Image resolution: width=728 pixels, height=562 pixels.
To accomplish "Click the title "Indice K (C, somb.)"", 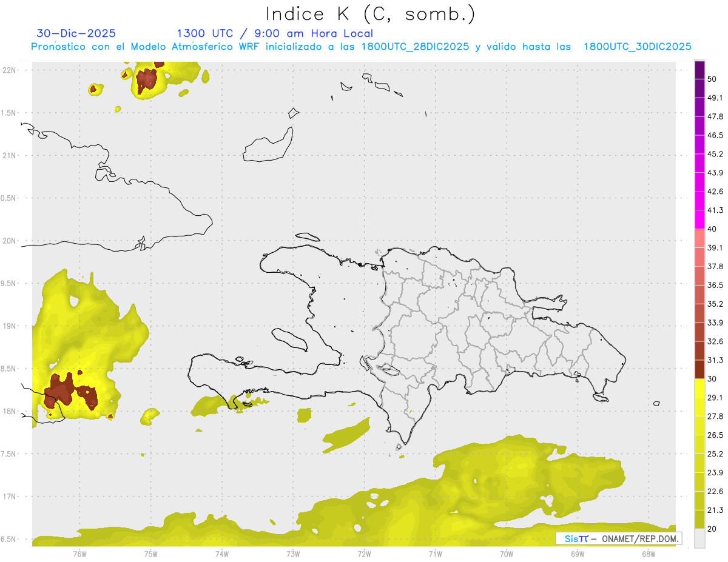I will [371, 14].
